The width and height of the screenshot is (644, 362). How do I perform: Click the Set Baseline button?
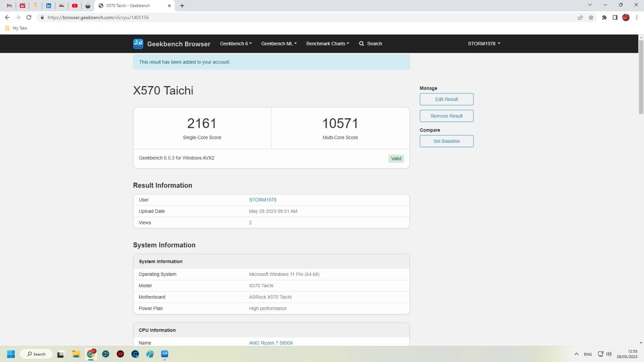pyautogui.click(x=446, y=141)
